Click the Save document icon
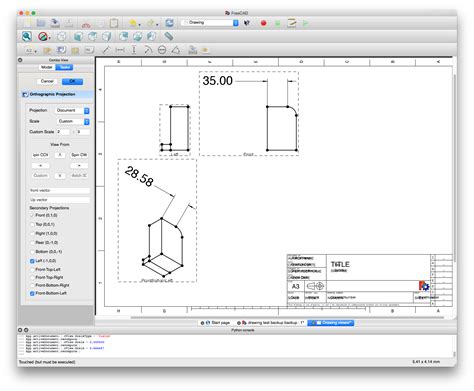 [55, 23]
